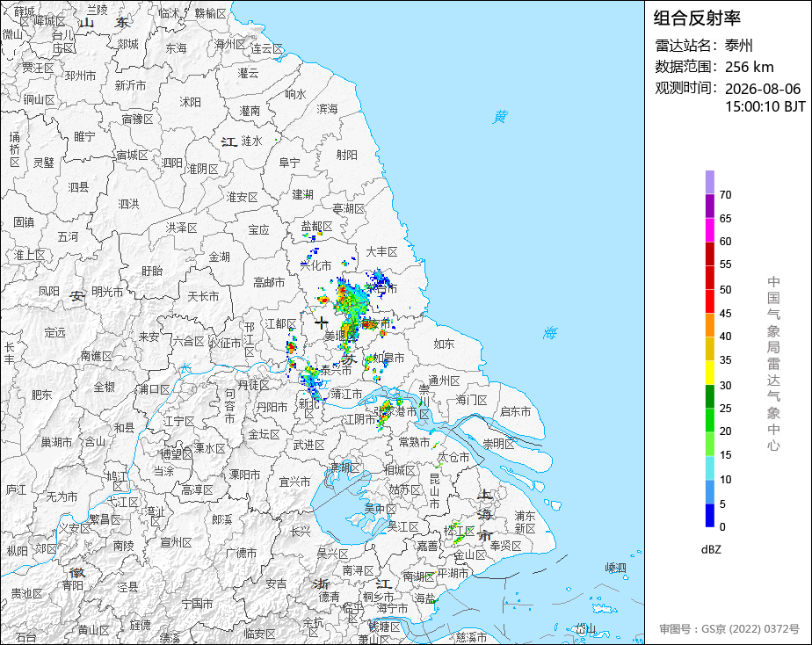This screenshot has width=812, height=645.
Task: Select the 256 km data range value
Action: point(750,67)
